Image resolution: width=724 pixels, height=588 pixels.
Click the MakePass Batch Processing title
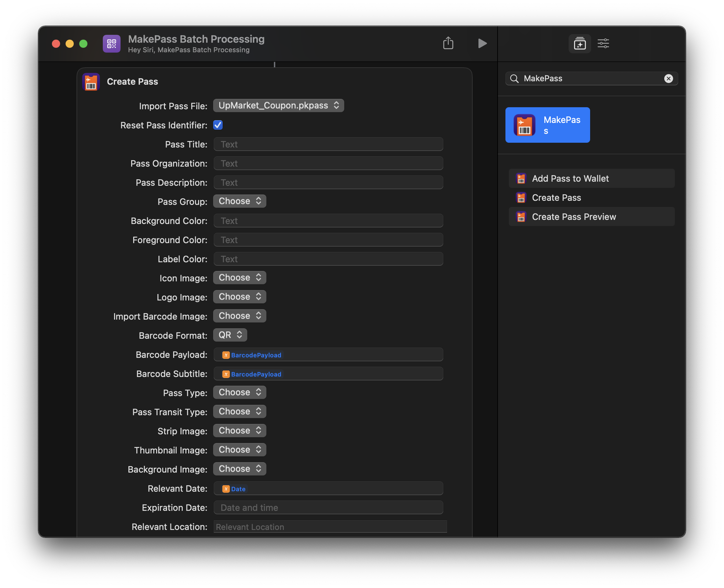[x=196, y=39]
